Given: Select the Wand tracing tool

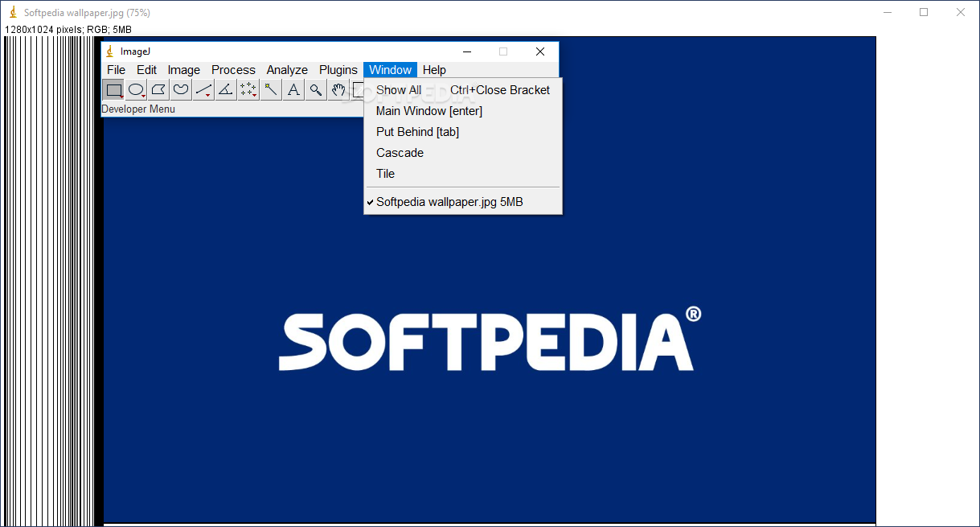Looking at the screenshot, I should [272, 90].
